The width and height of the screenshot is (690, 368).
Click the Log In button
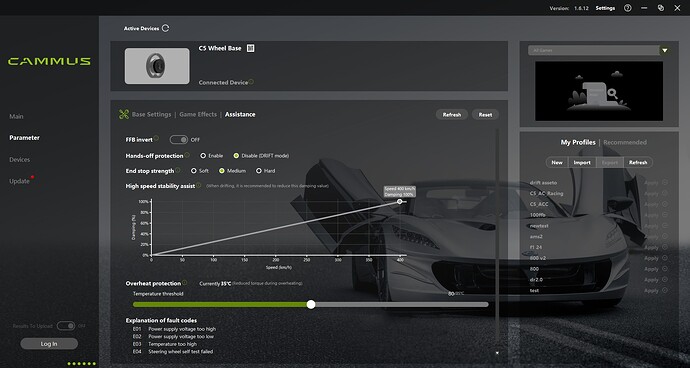click(49, 344)
